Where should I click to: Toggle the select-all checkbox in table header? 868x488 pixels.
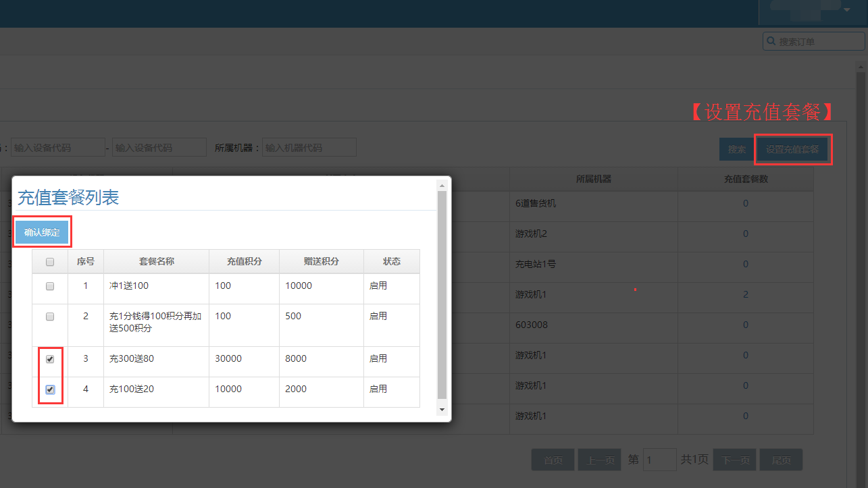point(50,262)
